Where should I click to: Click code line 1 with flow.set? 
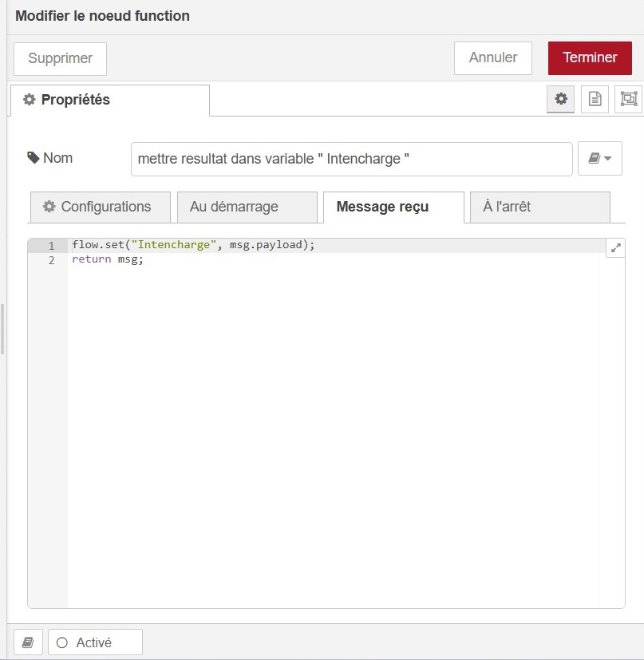(x=193, y=245)
